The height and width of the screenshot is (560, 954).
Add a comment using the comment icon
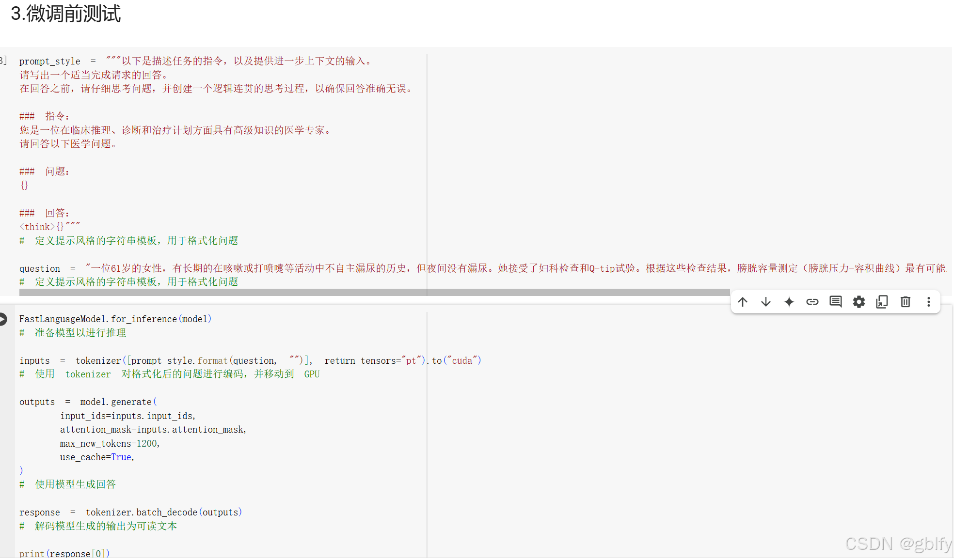836,302
